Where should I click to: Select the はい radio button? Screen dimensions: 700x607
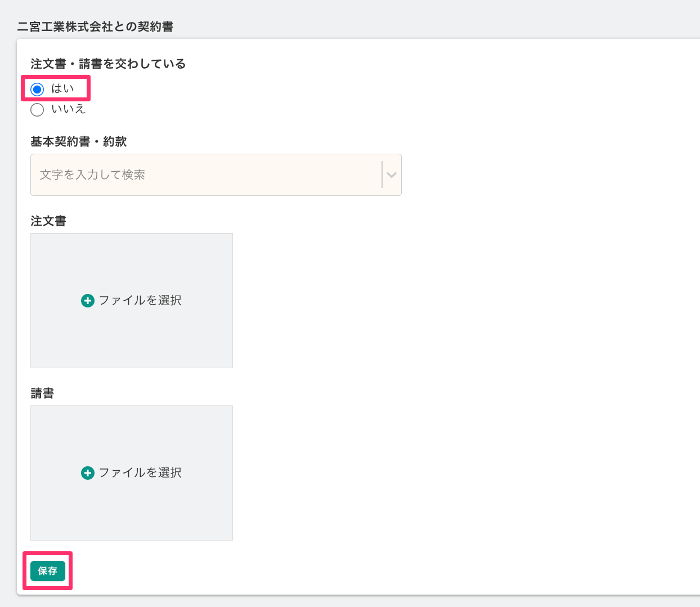pyautogui.click(x=37, y=90)
